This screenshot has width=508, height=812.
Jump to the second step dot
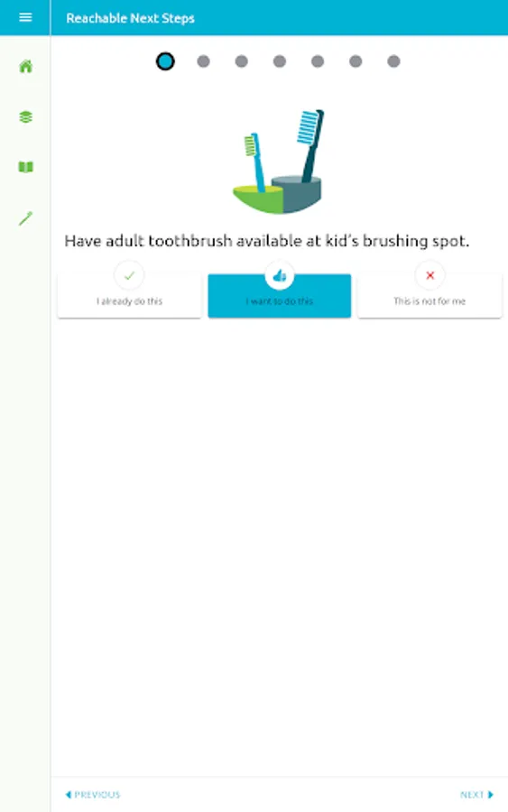[x=204, y=61]
